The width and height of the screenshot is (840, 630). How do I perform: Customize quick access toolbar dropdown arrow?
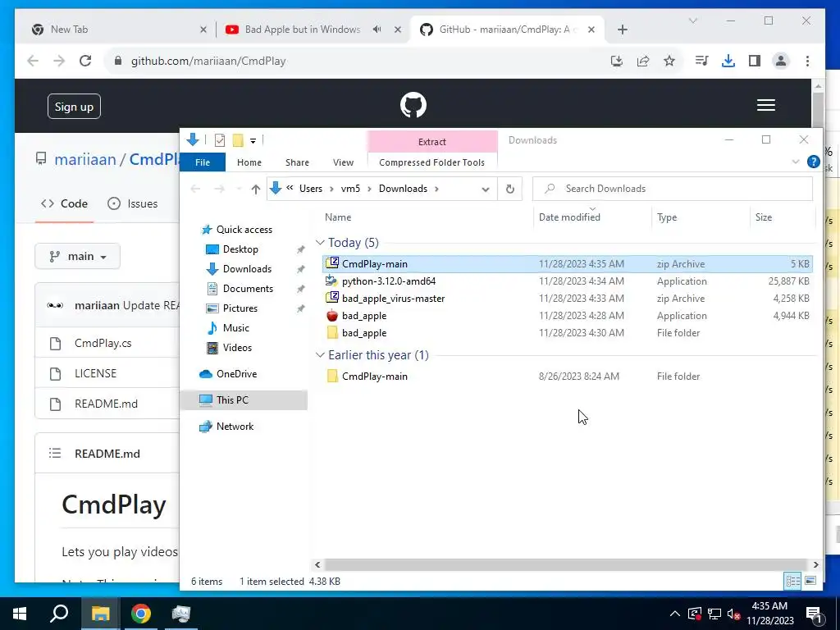(x=253, y=141)
